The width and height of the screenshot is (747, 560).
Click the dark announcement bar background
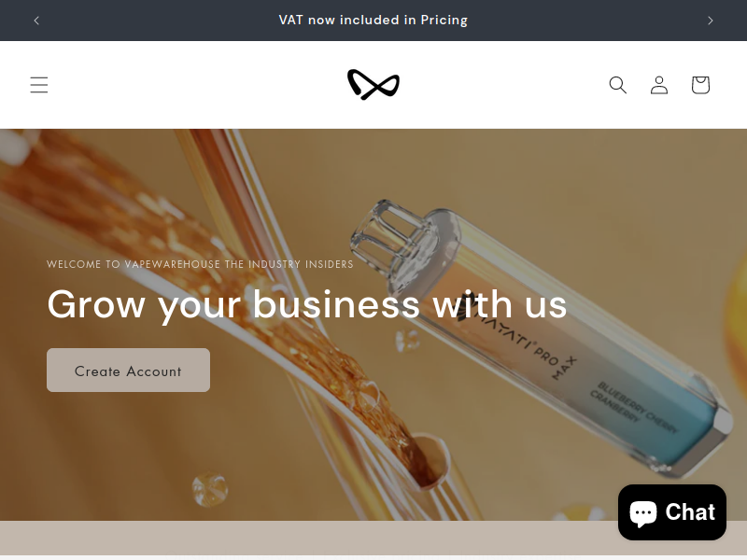click(x=143, y=21)
